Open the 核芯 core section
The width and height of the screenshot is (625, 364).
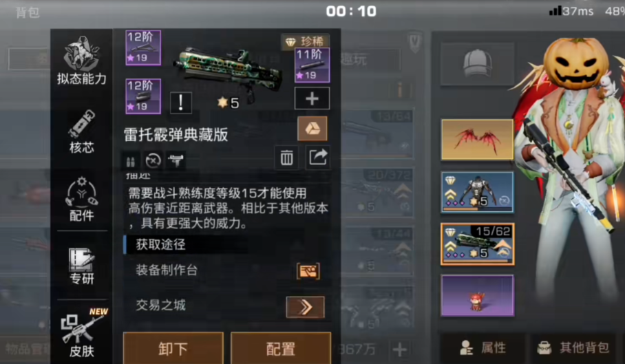click(x=81, y=132)
